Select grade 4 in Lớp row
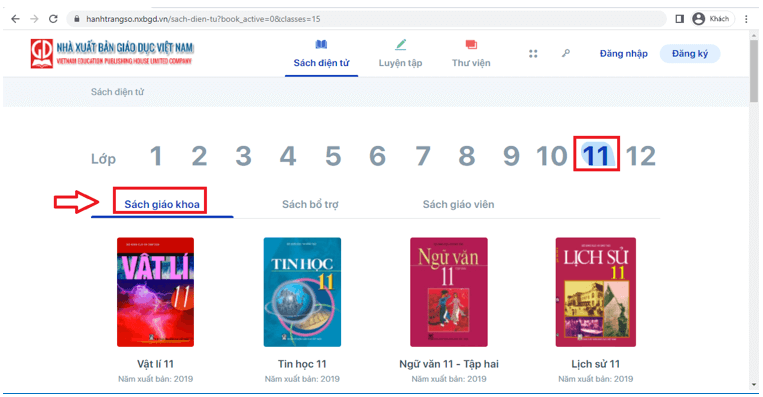 point(288,156)
